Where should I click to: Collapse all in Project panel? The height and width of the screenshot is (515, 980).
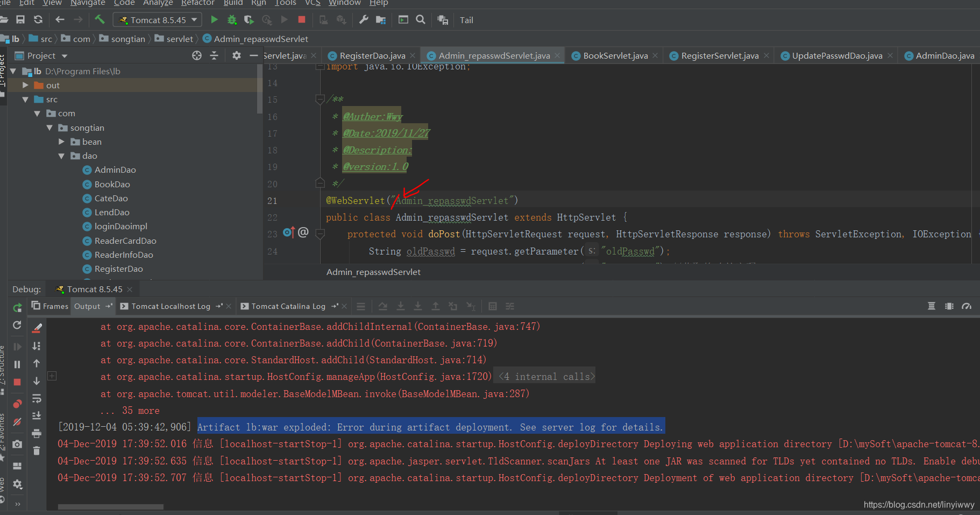pyautogui.click(x=214, y=55)
